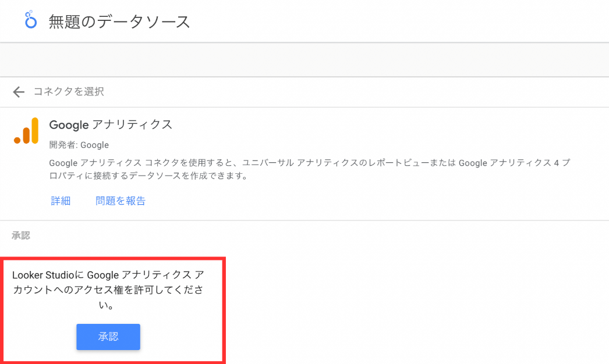The width and height of the screenshot is (609, 364).
Task: Click the orange Google Analytics bar chart icon
Action: [x=26, y=131]
